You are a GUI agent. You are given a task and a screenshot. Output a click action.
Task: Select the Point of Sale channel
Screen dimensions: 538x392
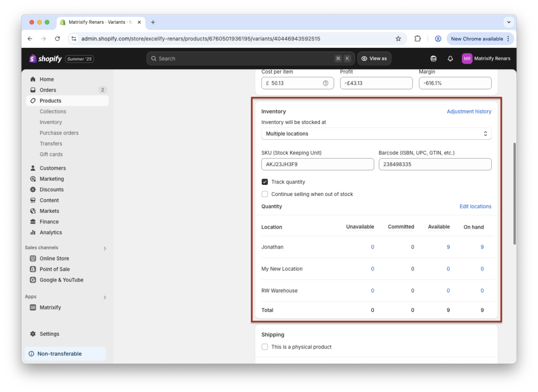[x=55, y=269]
